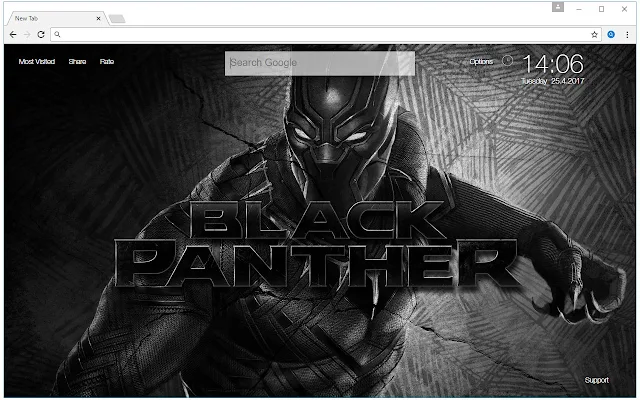
Task: Focus the Search Google box
Action: click(320, 63)
